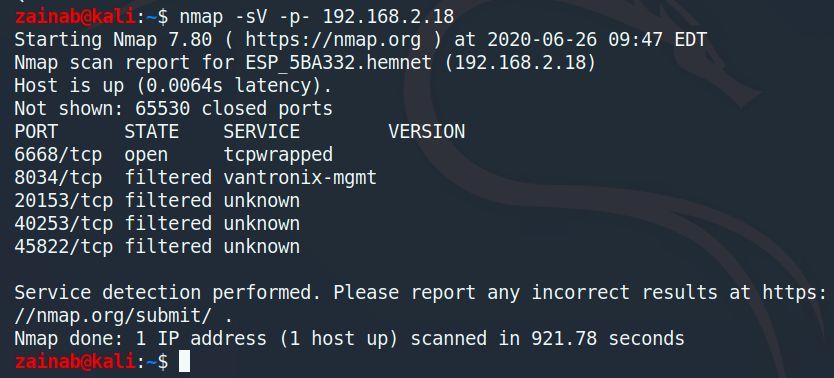The height and width of the screenshot is (378, 834).
Task: Click the 'open' state of port 6668
Action: coord(146,155)
